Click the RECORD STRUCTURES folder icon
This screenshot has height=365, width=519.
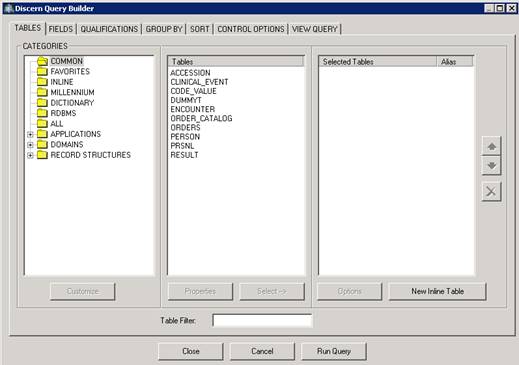(x=42, y=155)
